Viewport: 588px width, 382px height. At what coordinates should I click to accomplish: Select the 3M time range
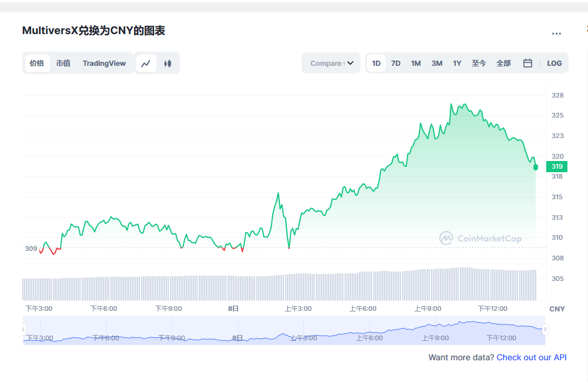point(436,63)
